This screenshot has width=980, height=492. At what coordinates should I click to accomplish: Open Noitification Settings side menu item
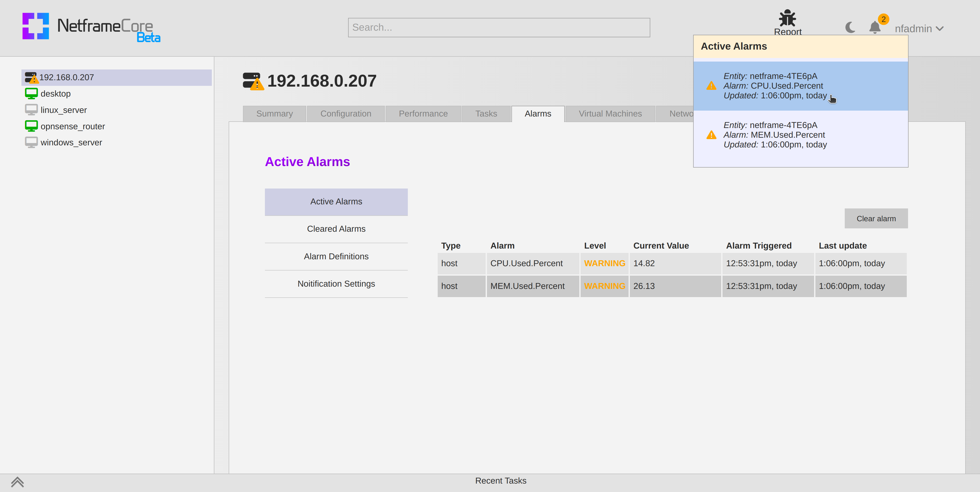(x=336, y=284)
